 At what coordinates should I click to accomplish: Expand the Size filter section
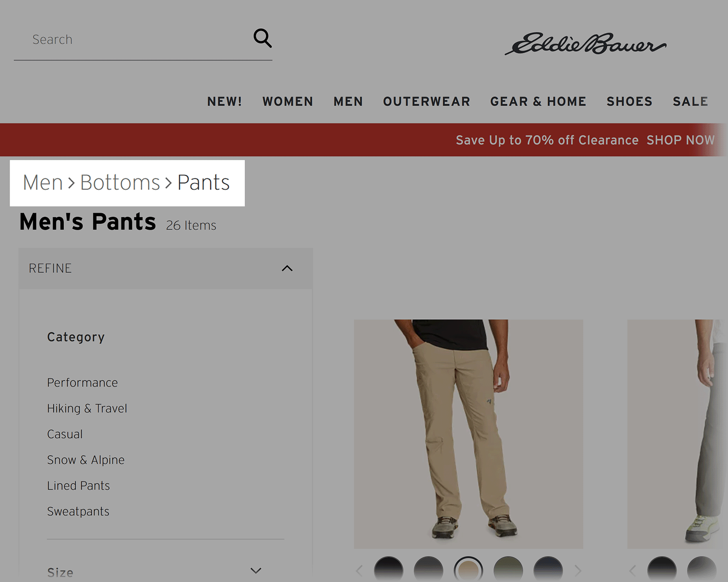(x=256, y=570)
